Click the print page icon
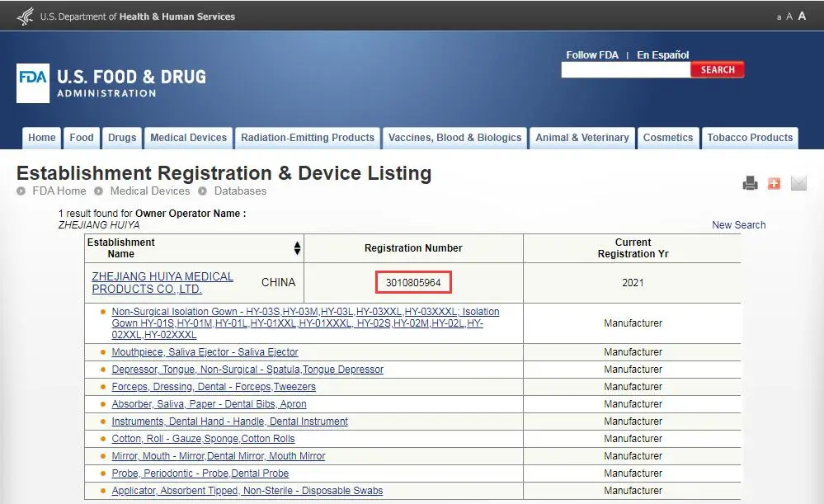The height and width of the screenshot is (504, 824). click(750, 183)
